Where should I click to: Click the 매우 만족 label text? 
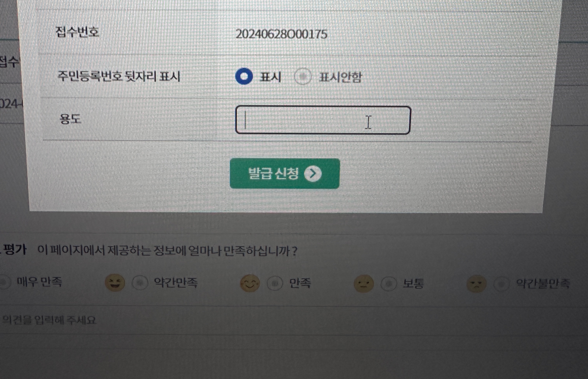39,281
